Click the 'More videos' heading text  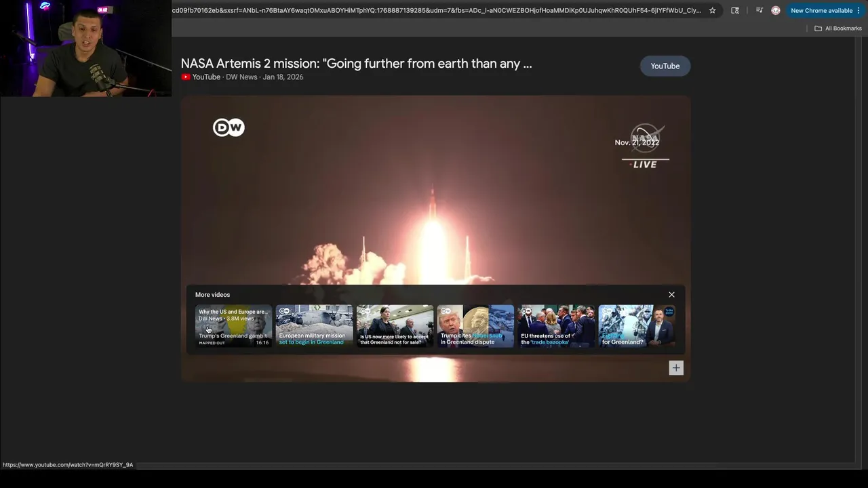tap(212, 295)
